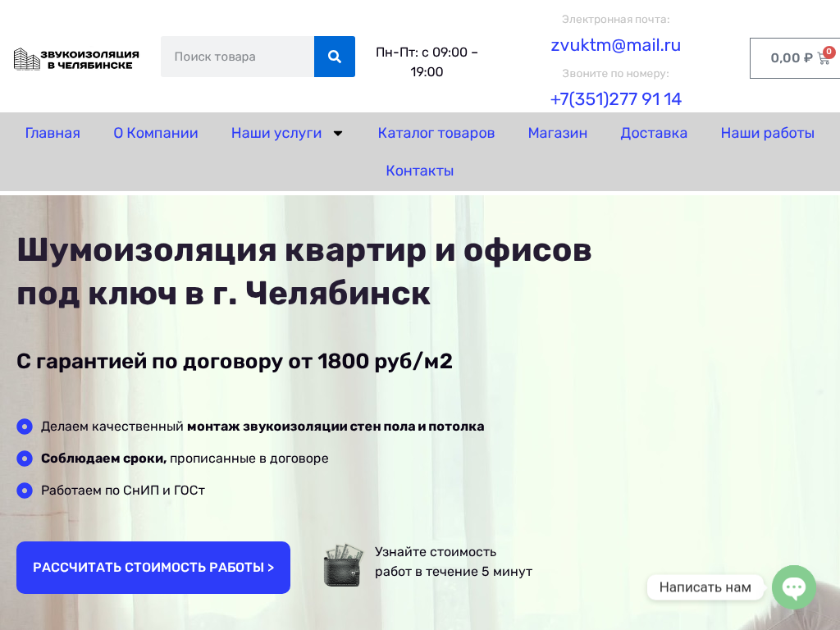The image size is (840, 630).
Task: Click subtitle 'С гарантией по договору от 1800 руб/м2'
Action: pyautogui.click(x=234, y=361)
